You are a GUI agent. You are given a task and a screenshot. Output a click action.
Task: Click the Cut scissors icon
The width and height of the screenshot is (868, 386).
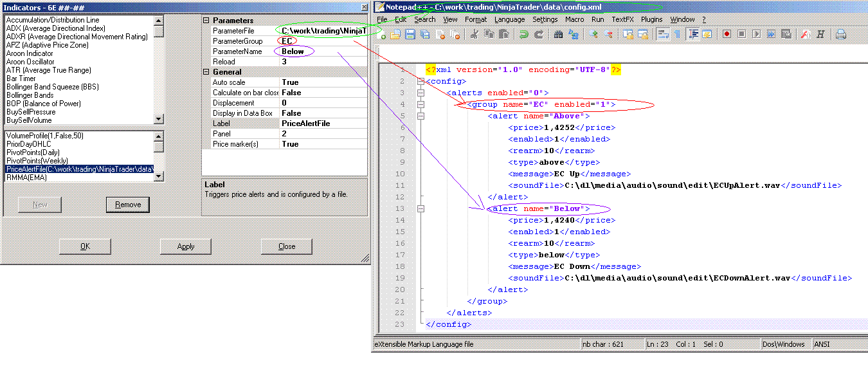pyautogui.click(x=473, y=35)
